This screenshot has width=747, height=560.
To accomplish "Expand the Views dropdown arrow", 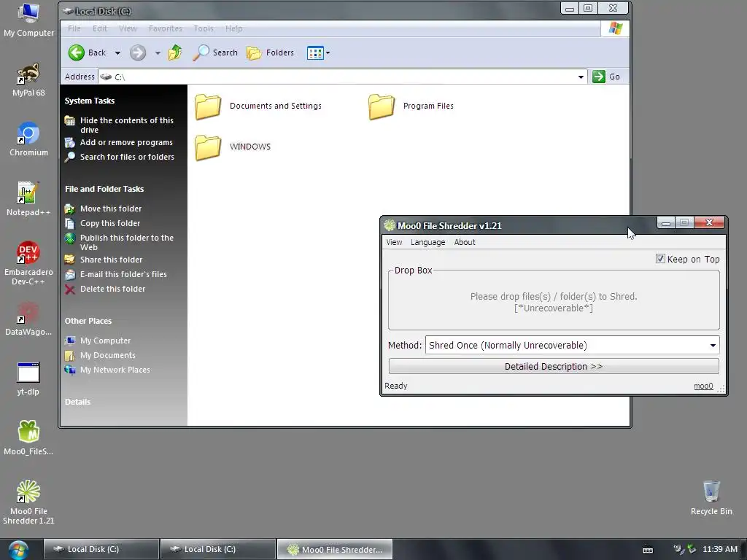I will point(328,52).
